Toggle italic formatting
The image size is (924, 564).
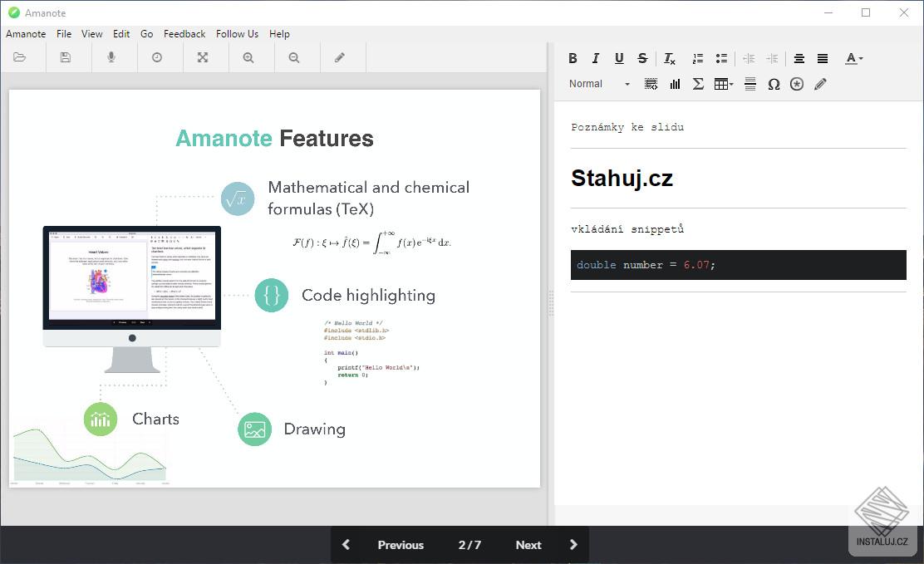pyautogui.click(x=596, y=58)
